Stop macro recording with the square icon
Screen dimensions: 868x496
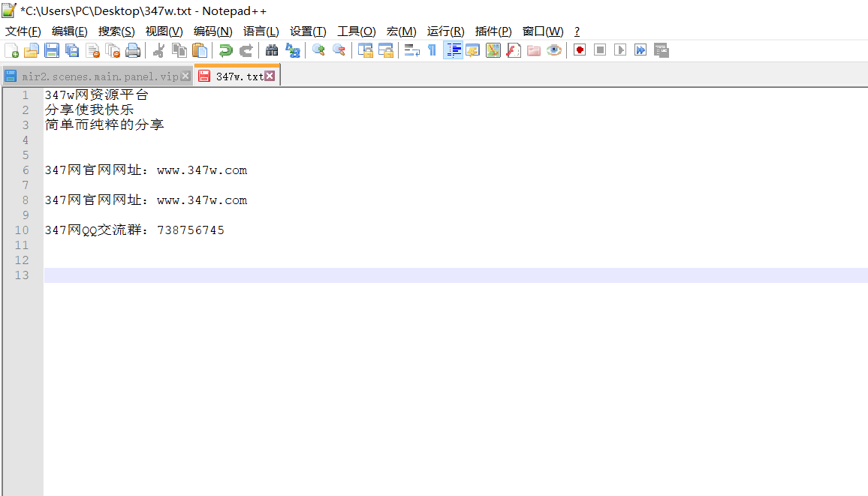[600, 50]
